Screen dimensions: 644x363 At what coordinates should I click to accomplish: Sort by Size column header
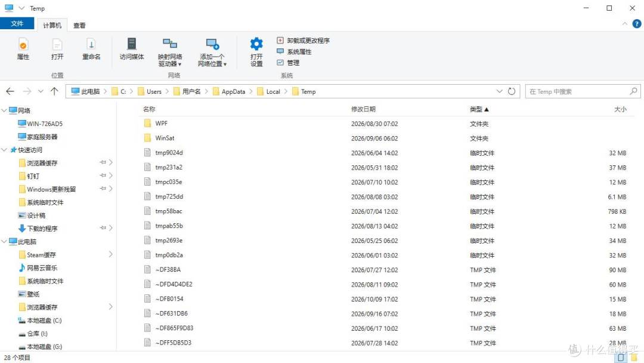(x=620, y=109)
